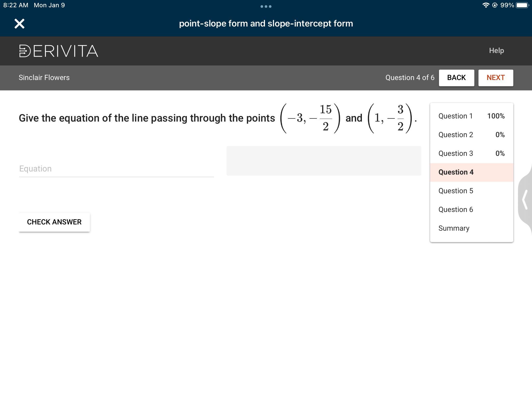Open the Help link
The height and width of the screenshot is (399, 532).
(x=496, y=51)
